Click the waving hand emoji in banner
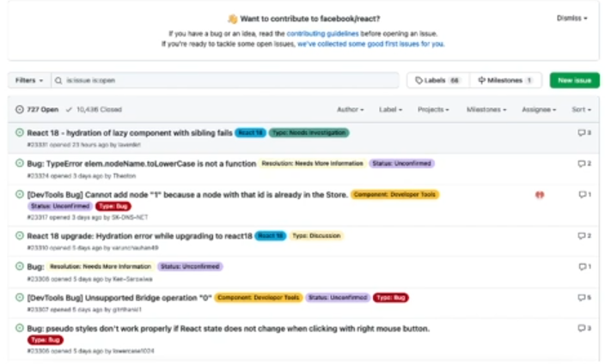The width and height of the screenshot is (605, 364). point(232,19)
